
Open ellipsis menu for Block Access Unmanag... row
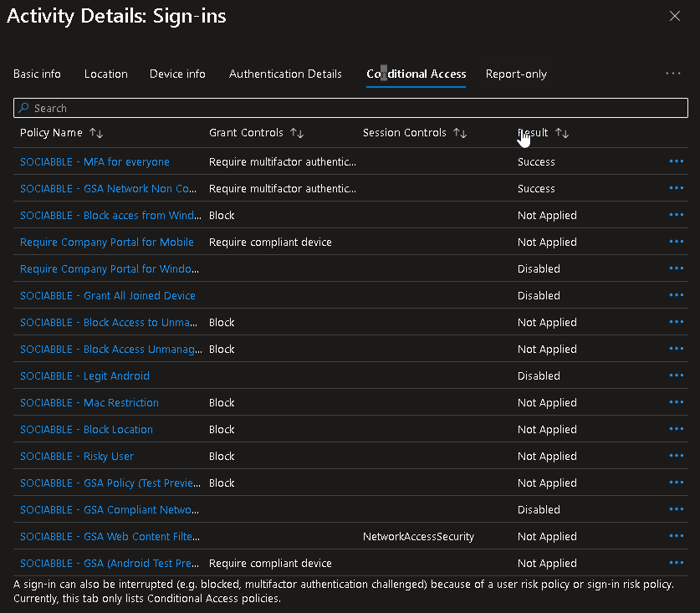coord(677,349)
